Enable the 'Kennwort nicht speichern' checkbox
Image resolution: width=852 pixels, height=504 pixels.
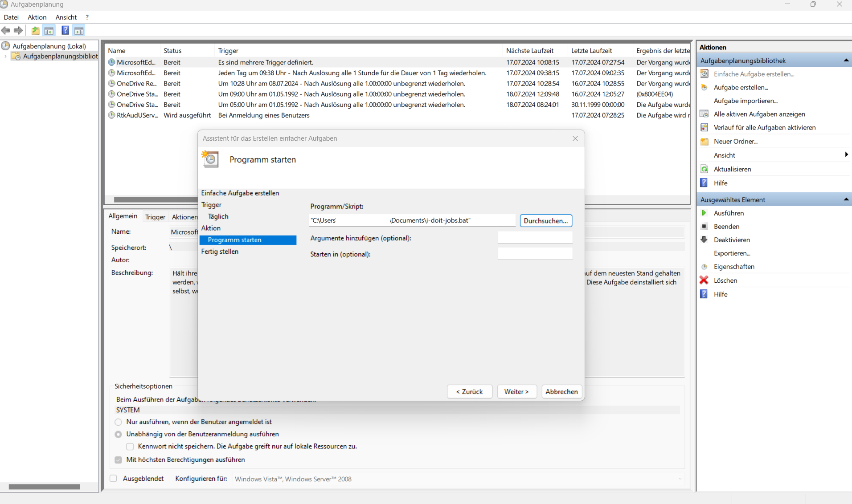(130, 447)
